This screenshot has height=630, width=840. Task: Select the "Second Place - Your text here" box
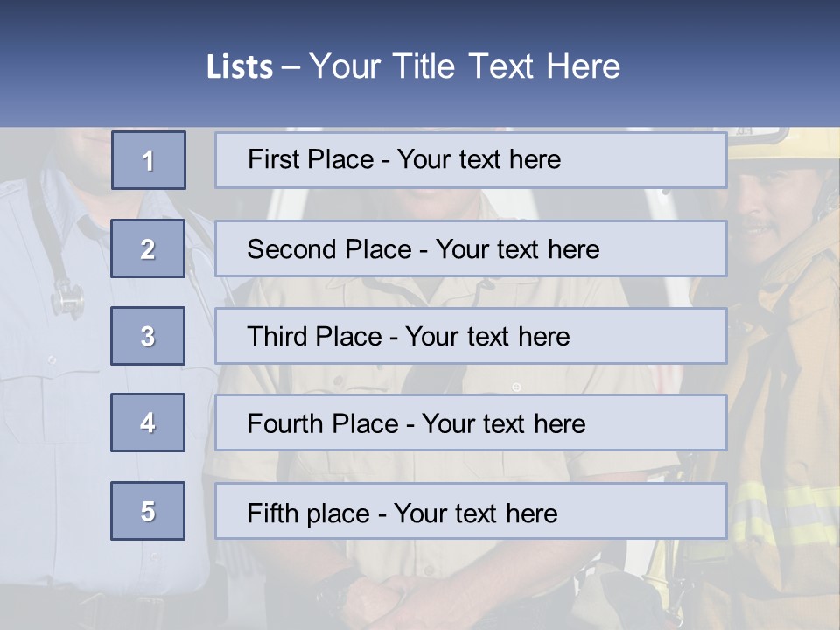point(471,248)
